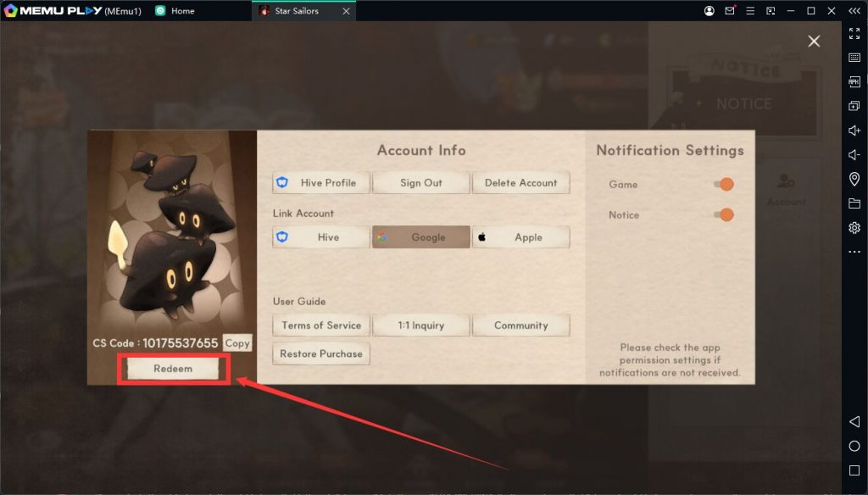Tap Android home circle button
The image size is (868, 495).
point(854,447)
